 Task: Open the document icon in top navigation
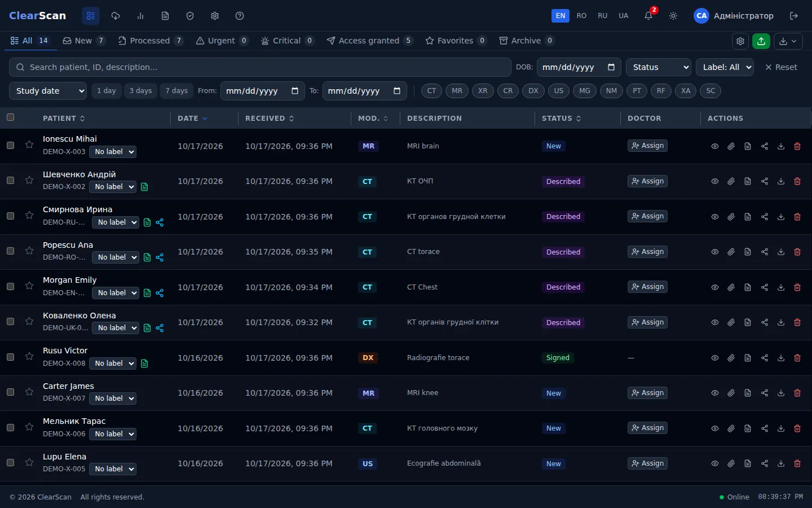click(x=165, y=16)
